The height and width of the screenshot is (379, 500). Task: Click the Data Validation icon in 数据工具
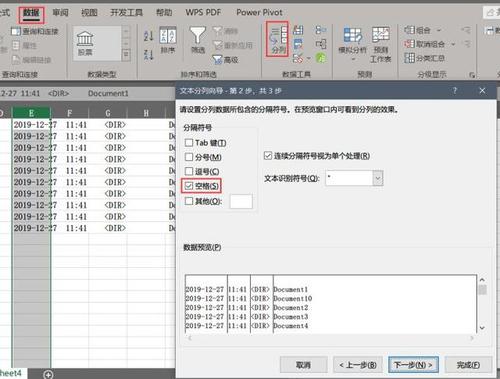[297, 58]
